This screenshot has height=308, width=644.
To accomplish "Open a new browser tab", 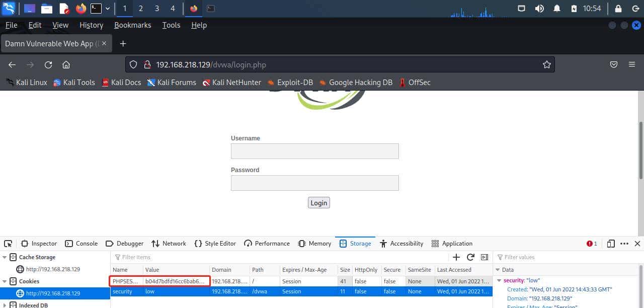I will [123, 44].
